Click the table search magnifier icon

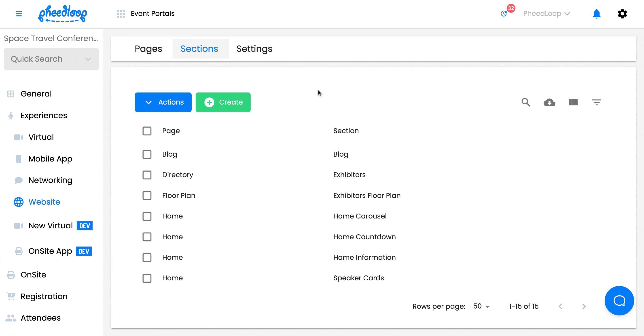(x=525, y=102)
